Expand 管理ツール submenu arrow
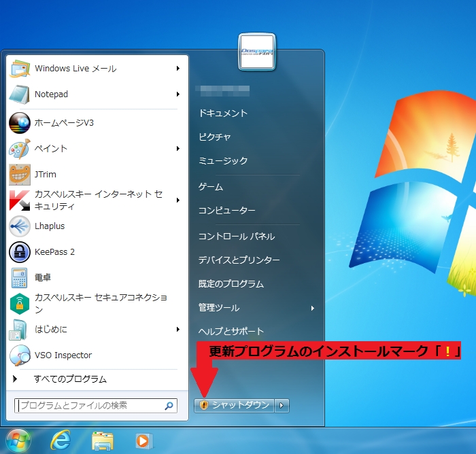 tap(313, 309)
